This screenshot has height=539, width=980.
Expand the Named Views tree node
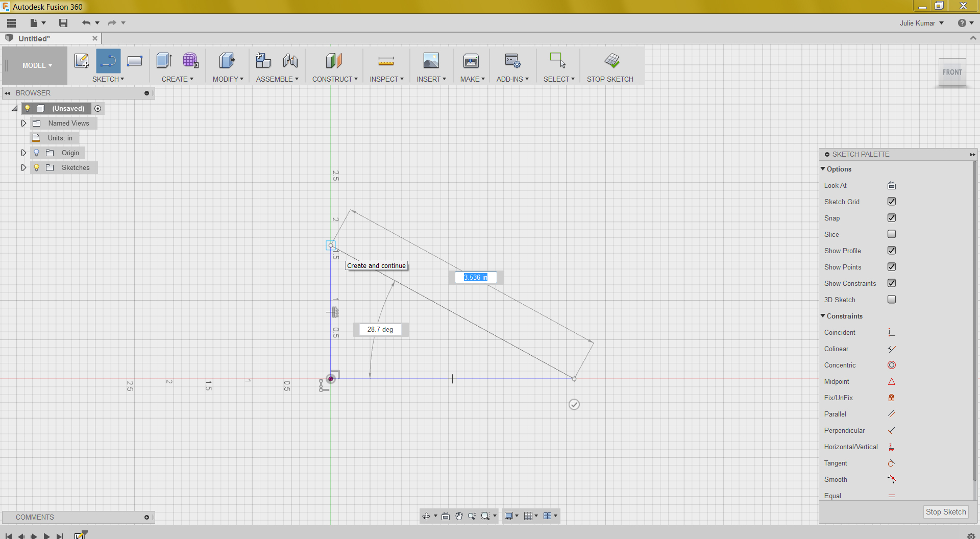[23, 123]
